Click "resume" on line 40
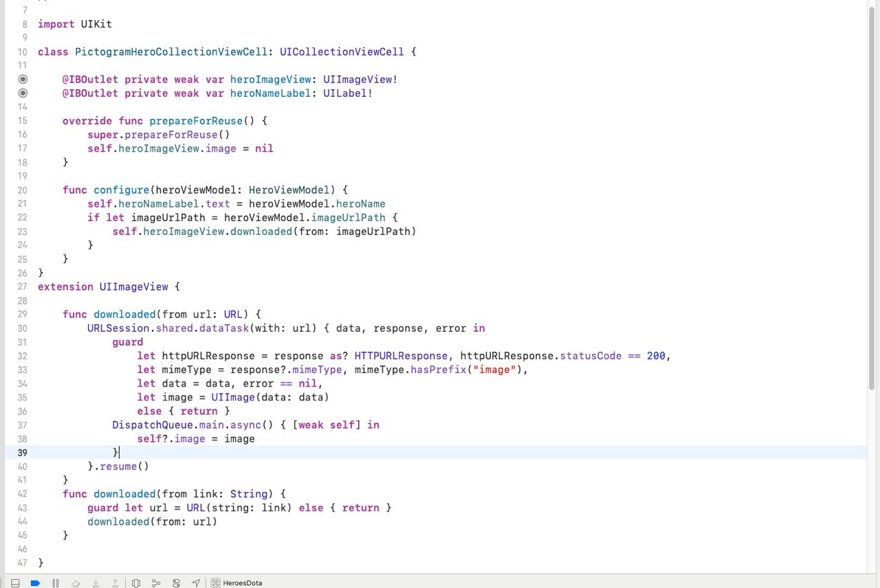The image size is (880, 588). [x=118, y=466]
